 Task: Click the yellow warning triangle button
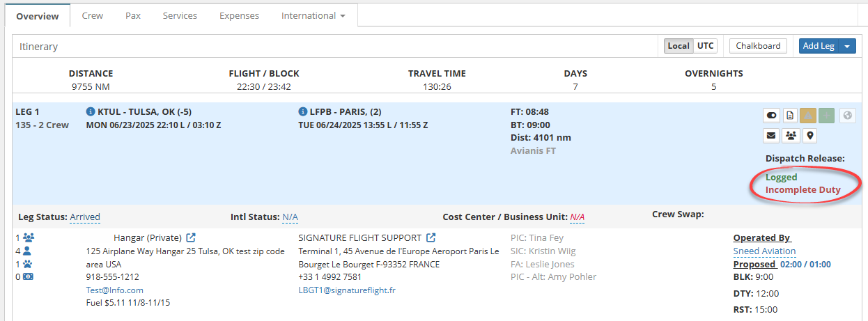[809, 116]
